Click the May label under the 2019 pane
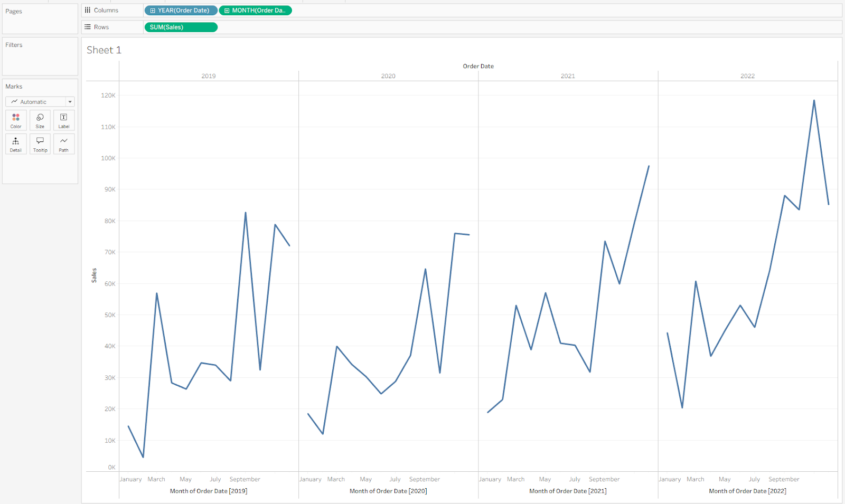 tap(185, 479)
